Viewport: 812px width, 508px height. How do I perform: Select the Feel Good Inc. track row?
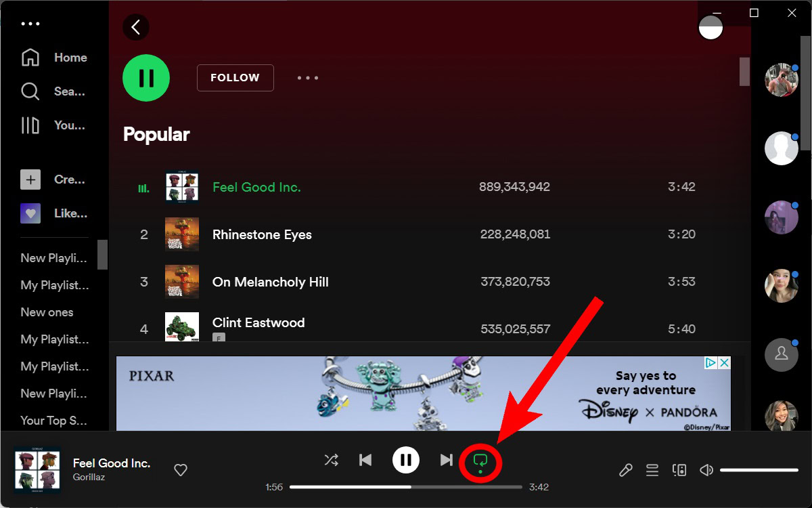click(430, 187)
